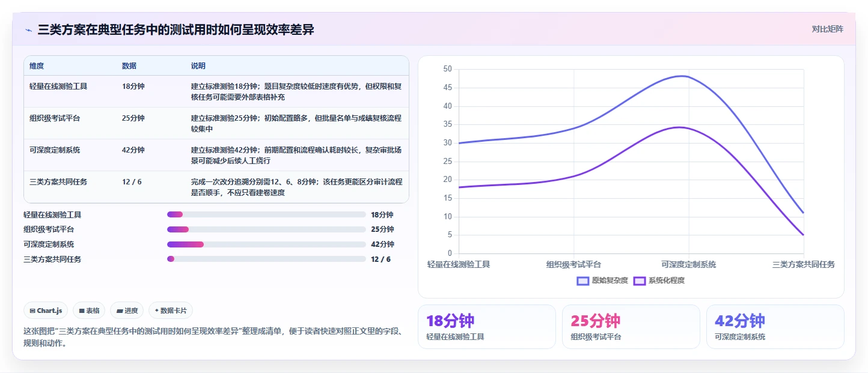Click the 可深度定制系统 x-axis label

(x=689, y=264)
